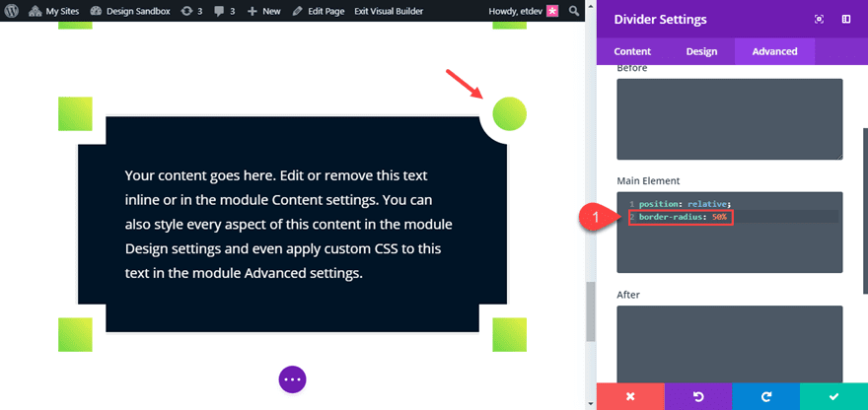Open the Design Sandbox site menu
Screen dimensions: 868x410
129,11
